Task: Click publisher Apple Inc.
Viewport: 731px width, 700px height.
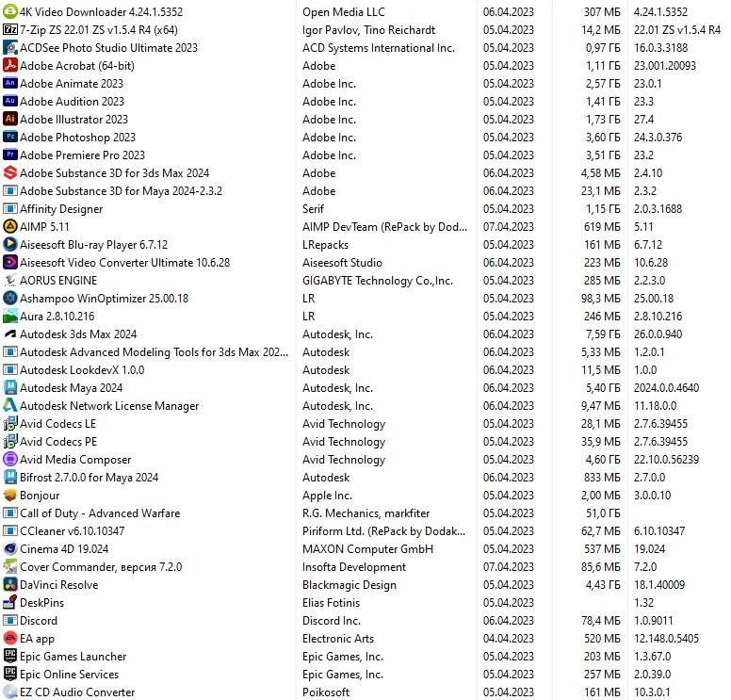Action: [327, 496]
